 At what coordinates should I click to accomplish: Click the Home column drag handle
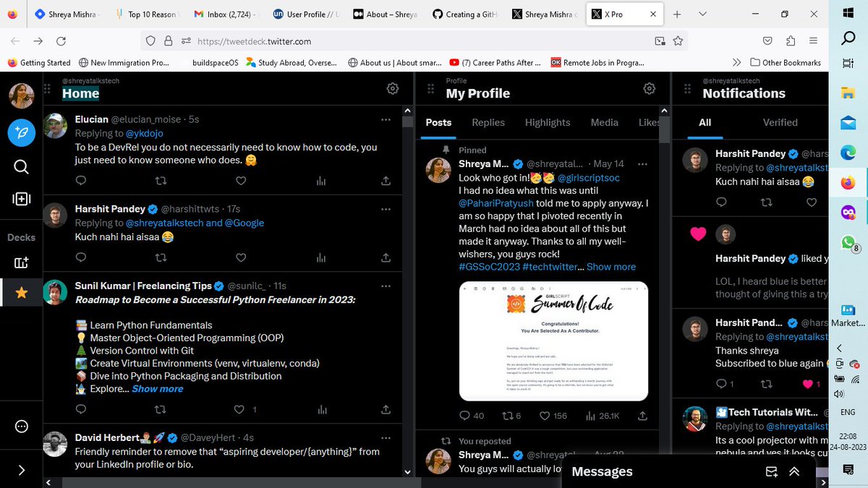coord(48,89)
